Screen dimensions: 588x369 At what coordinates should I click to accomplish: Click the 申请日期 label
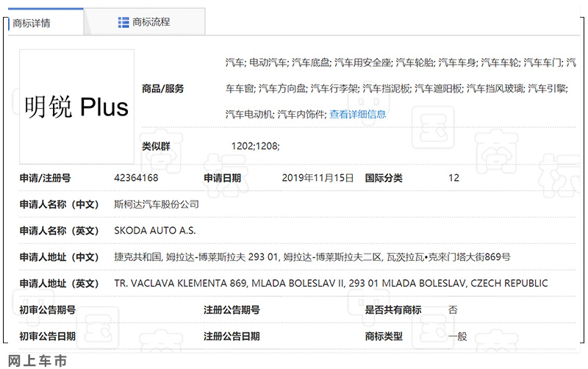pyautogui.click(x=223, y=178)
